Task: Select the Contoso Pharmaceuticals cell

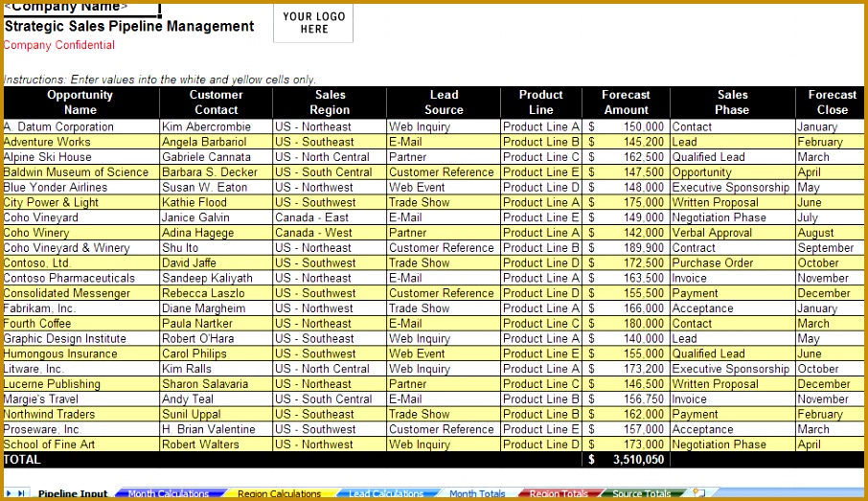Action: (x=81, y=278)
